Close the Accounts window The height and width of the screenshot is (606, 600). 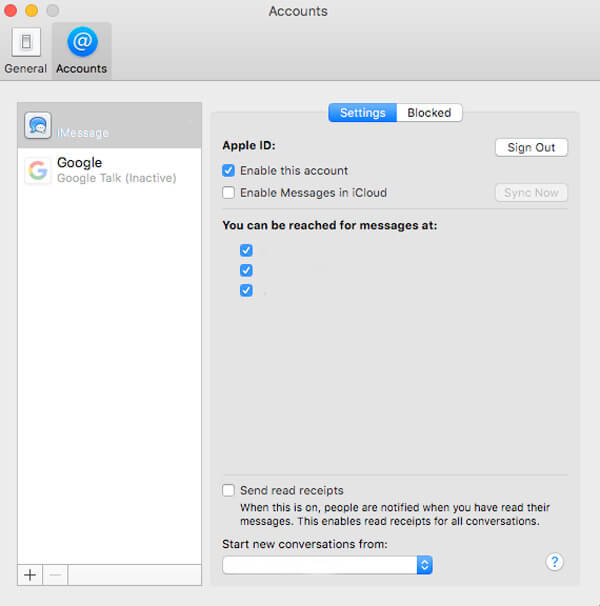coord(10,11)
